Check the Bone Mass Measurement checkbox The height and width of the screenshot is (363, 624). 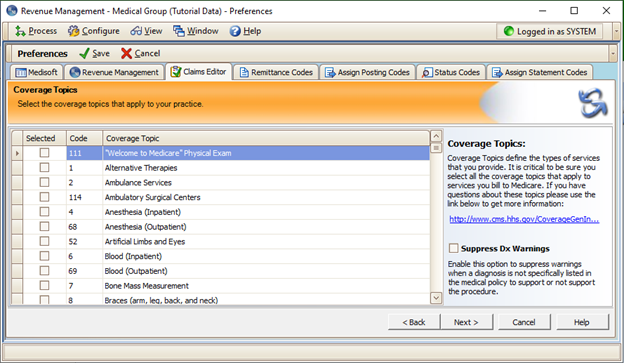tap(44, 285)
